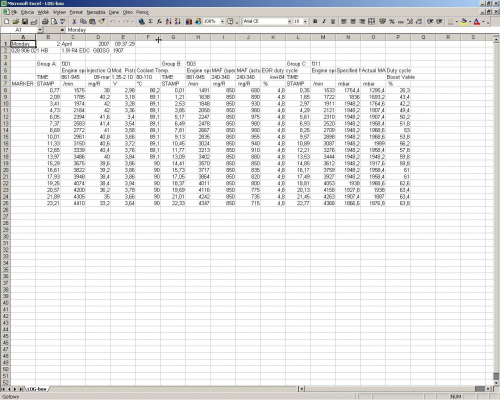Expand the Name Box dropdown arrow
This screenshot has height=400, width=500.
[x=40, y=30]
